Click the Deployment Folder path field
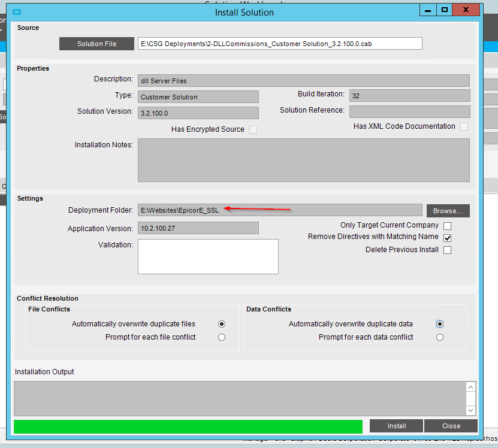The width and height of the screenshot is (498, 448). pyautogui.click(x=279, y=210)
